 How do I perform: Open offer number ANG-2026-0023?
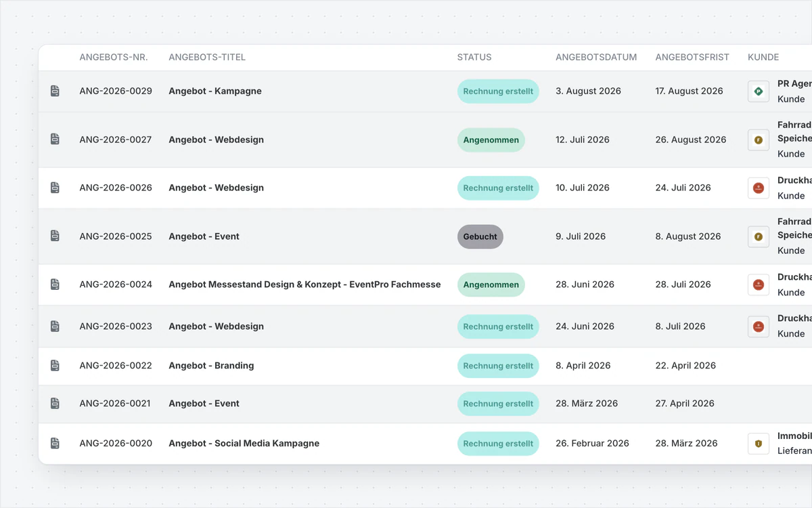click(x=116, y=326)
